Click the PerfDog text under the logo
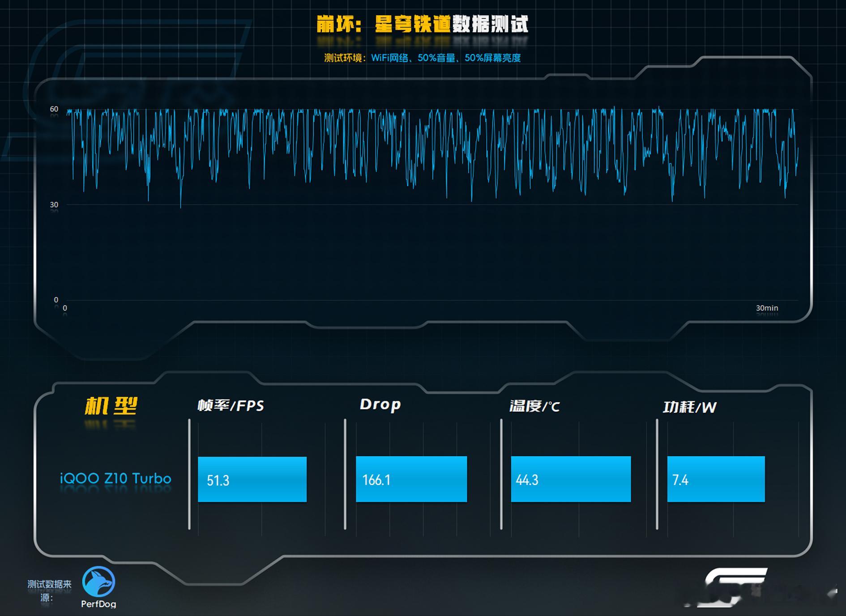Viewport: 846px width, 616px height. [x=98, y=604]
